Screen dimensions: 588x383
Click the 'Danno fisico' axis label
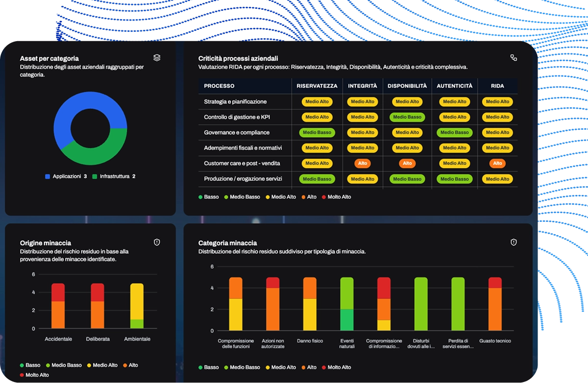pyautogui.click(x=310, y=341)
